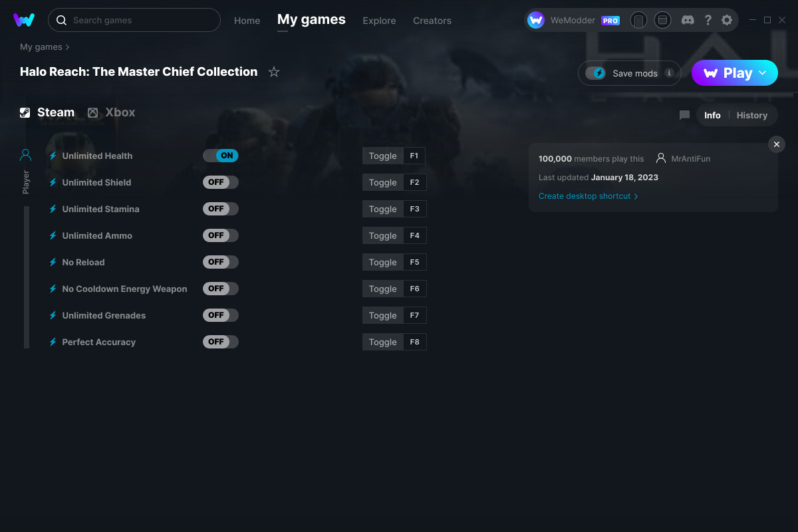Click the help question mark icon
The height and width of the screenshot is (532, 798).
708,20
